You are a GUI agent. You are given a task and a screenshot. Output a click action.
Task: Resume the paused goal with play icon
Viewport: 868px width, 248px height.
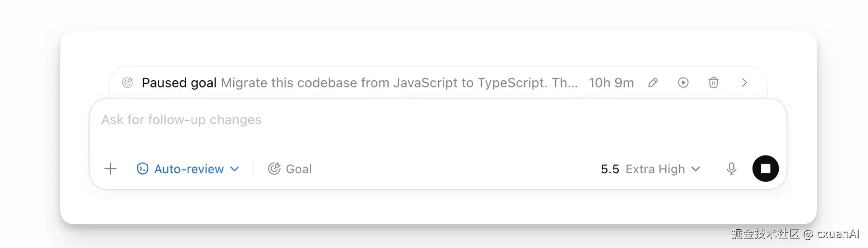click(x=683, y=83)
